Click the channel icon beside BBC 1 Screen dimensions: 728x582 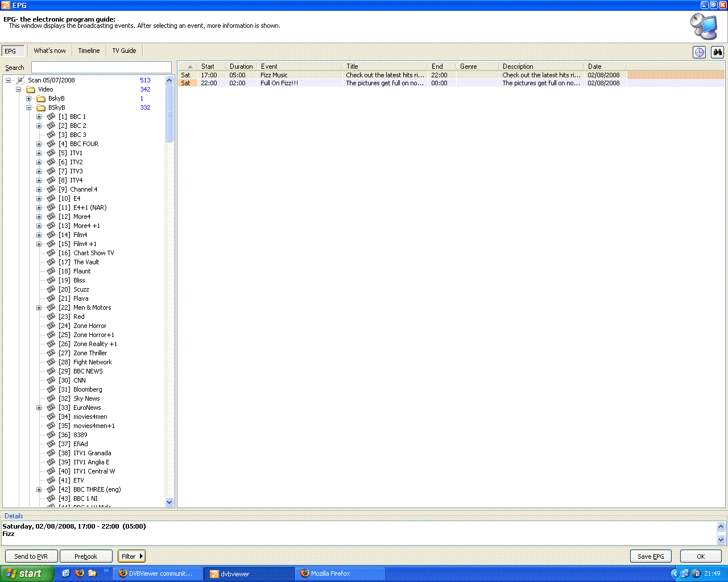click(x=51, y=117)
